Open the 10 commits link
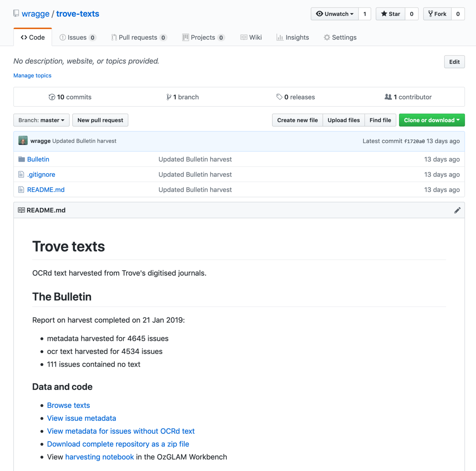476x471 pixels. 70,97
